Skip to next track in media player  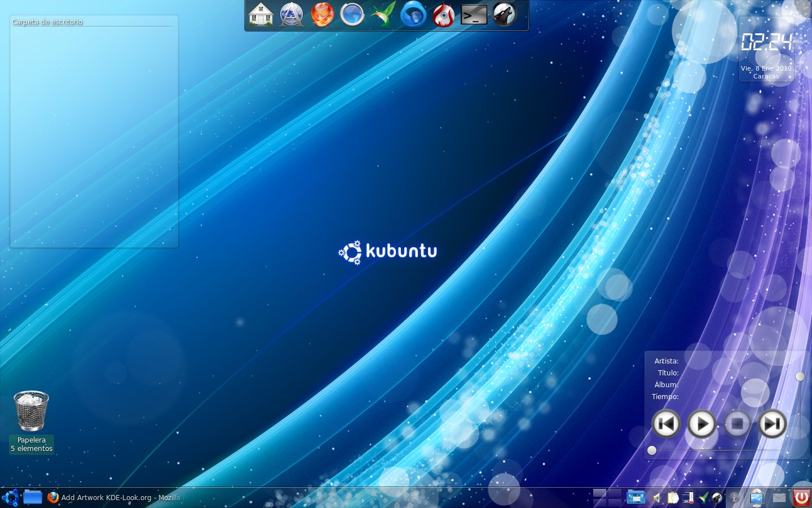[773, 423]
